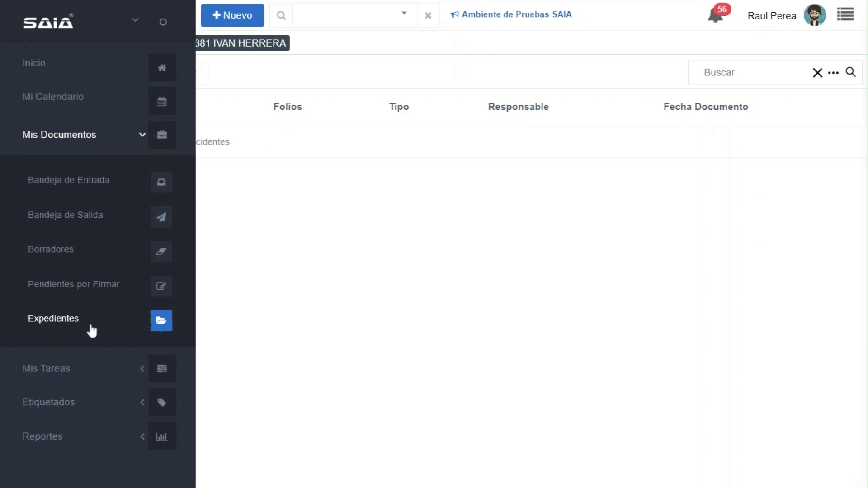Screen dimensions: 868x488
Task: Expand the Mis Tareas submenu
Action: (x=142, y=369)
